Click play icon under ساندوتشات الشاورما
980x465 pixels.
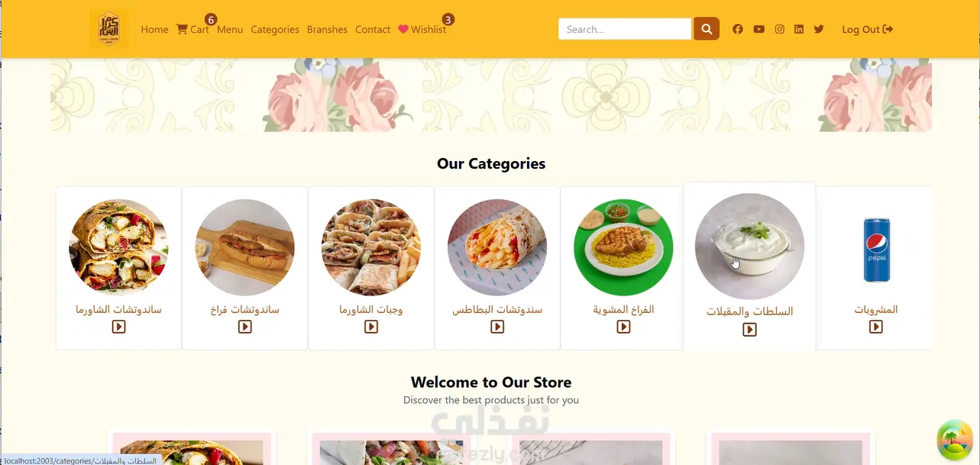click(118, 327)
